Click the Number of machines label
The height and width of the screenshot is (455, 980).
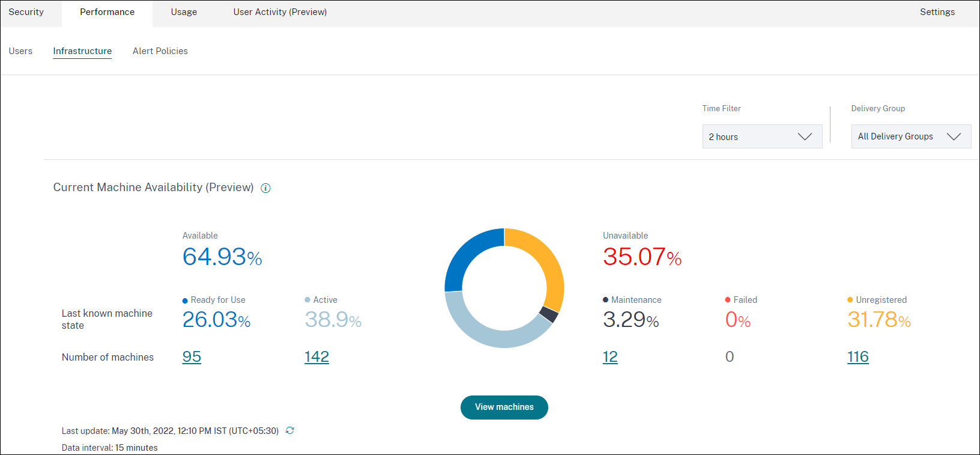coord(107,357)
